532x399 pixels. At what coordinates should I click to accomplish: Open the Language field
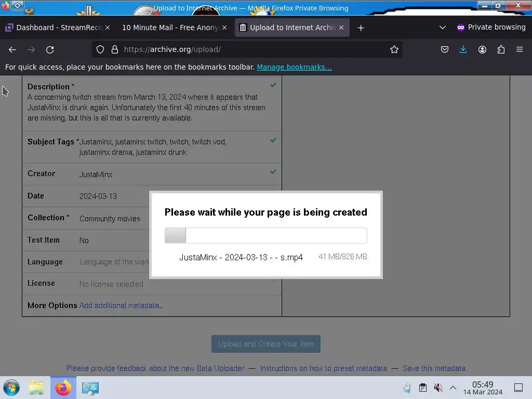(114, 262)
